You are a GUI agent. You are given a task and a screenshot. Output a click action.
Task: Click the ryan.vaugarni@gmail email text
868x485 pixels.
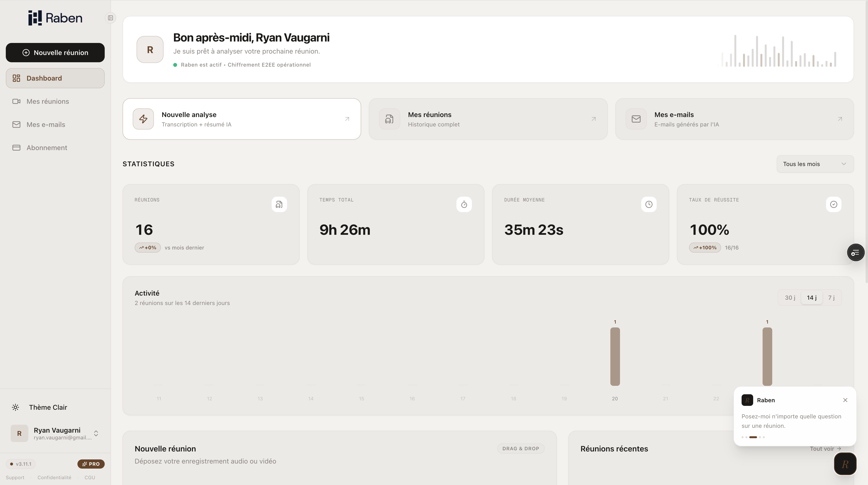pos(63,438)
